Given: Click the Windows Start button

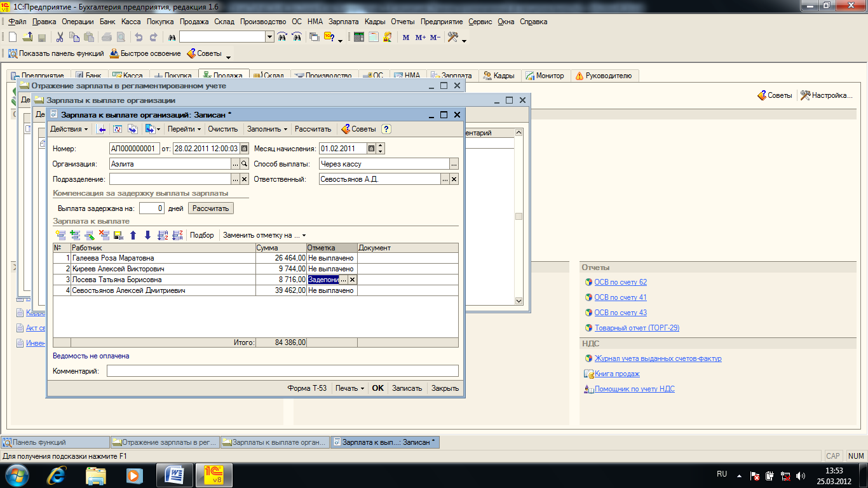Looking at the screenshot, I should pos(18,475).
